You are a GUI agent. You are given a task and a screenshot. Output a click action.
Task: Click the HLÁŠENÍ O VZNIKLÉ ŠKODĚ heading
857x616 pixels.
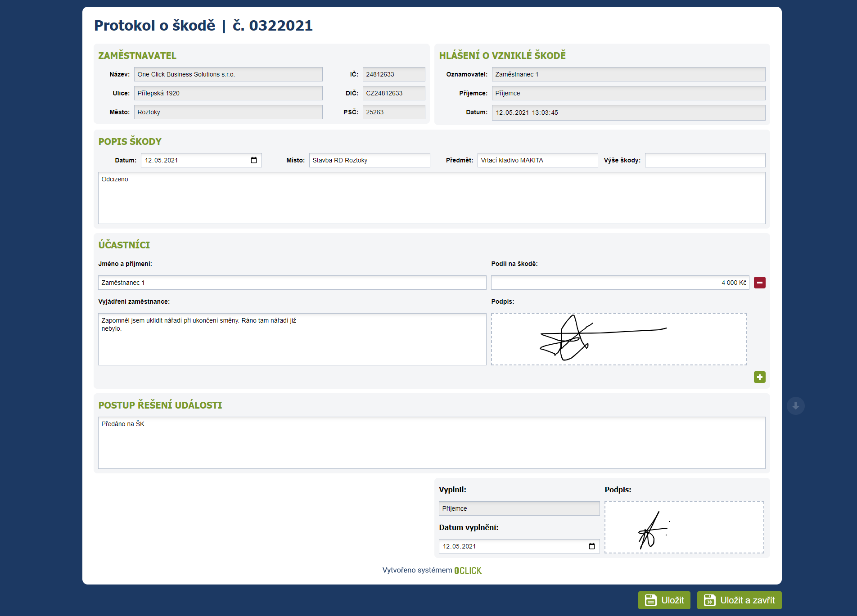point(502,56)
